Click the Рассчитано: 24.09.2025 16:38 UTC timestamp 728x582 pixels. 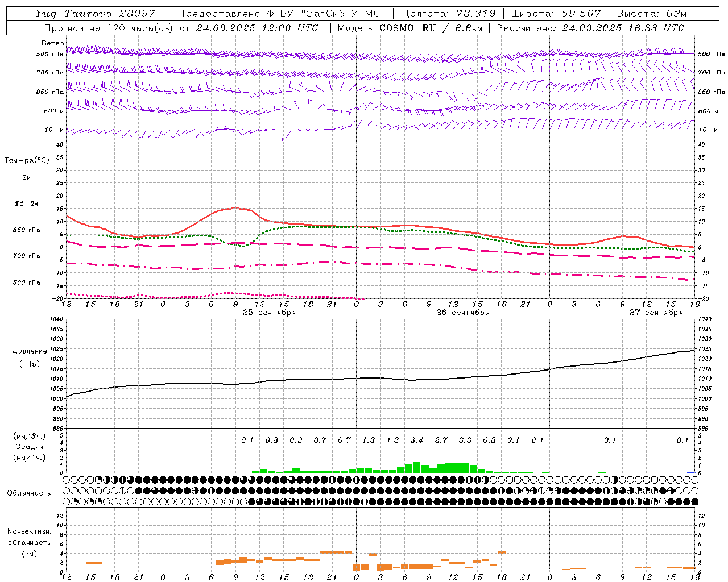590,28
